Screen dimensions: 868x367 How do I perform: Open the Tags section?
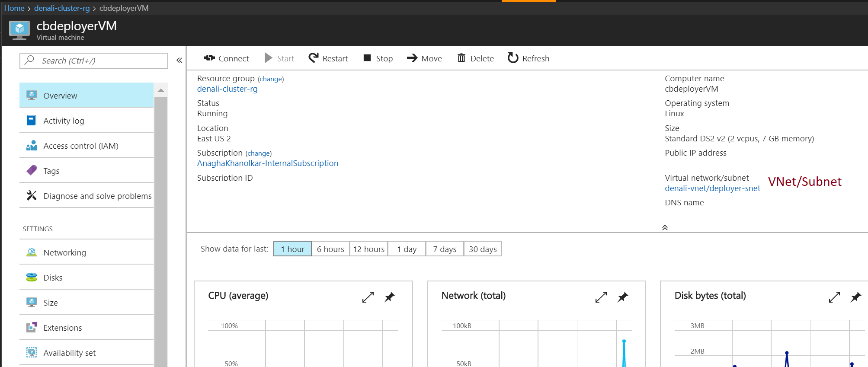point(86,171)
